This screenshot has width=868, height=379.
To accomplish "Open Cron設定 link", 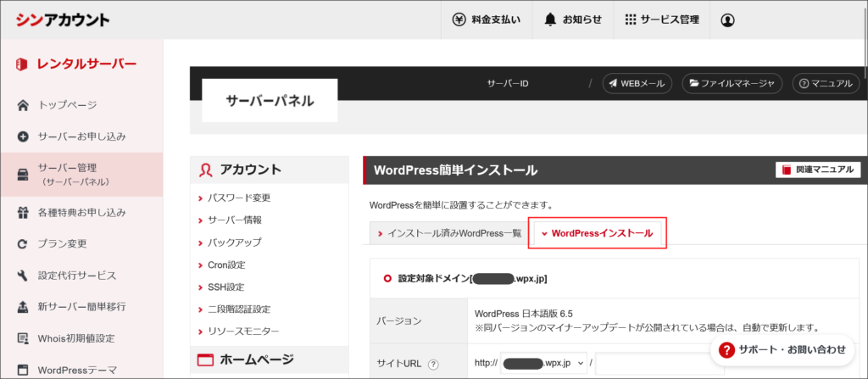I will (226, 265).
